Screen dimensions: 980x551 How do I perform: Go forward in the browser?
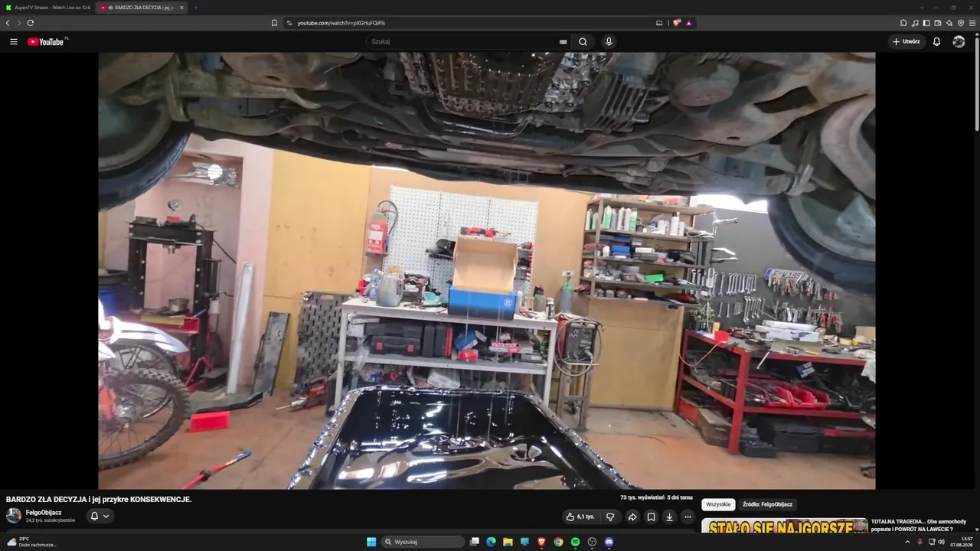pyautogui.click(x=19, y=23)
